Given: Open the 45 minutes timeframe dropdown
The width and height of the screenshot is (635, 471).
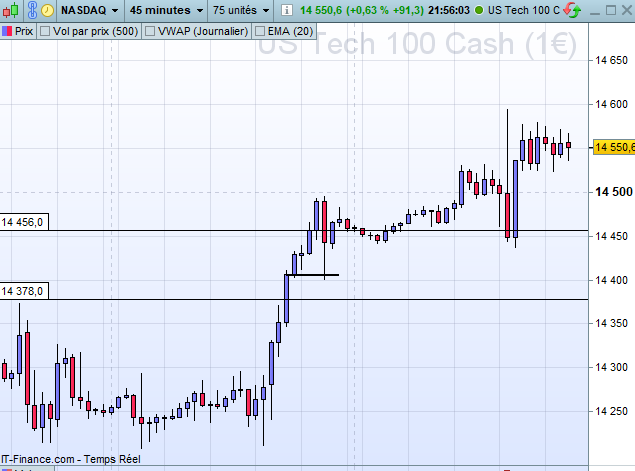Looking at the screenshot, I should [x=166, y=10].
